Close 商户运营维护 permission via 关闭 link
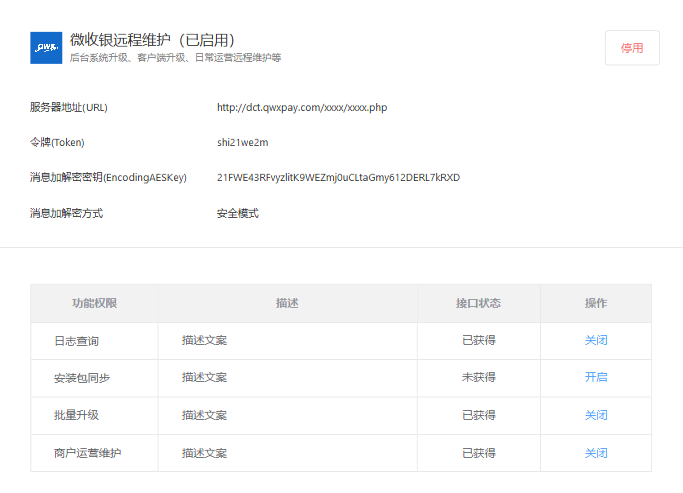The height and width of the screenshot is (493, 683). [596, 453]
